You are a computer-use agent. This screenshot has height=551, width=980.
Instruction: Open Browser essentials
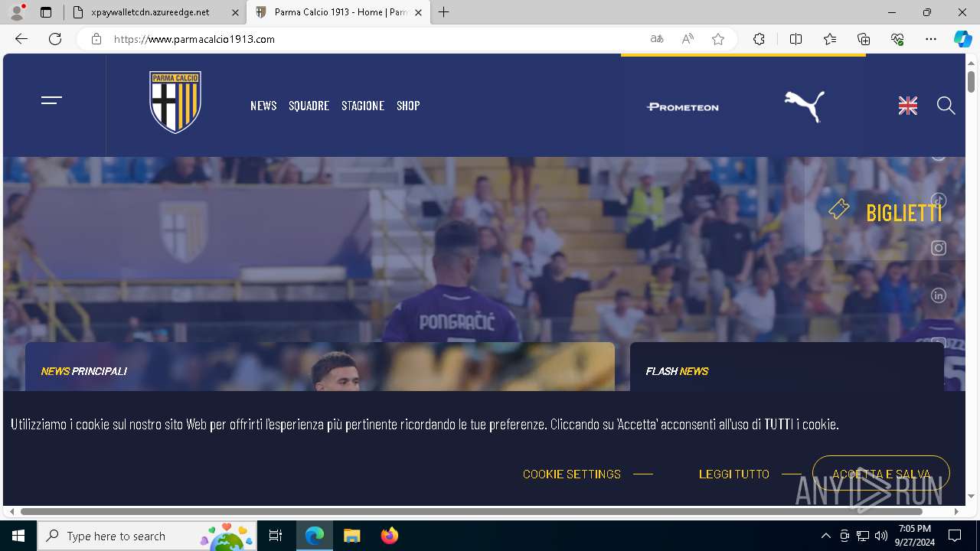[897, 39]
